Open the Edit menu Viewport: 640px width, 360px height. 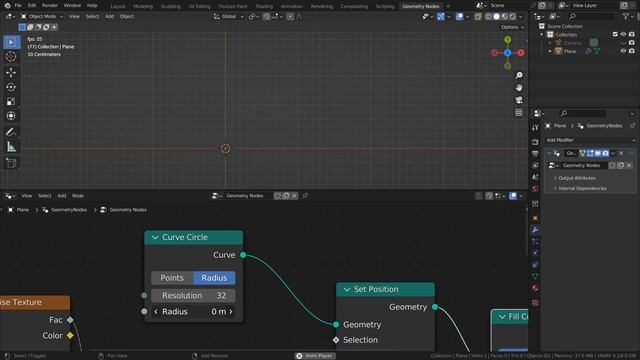32,6
